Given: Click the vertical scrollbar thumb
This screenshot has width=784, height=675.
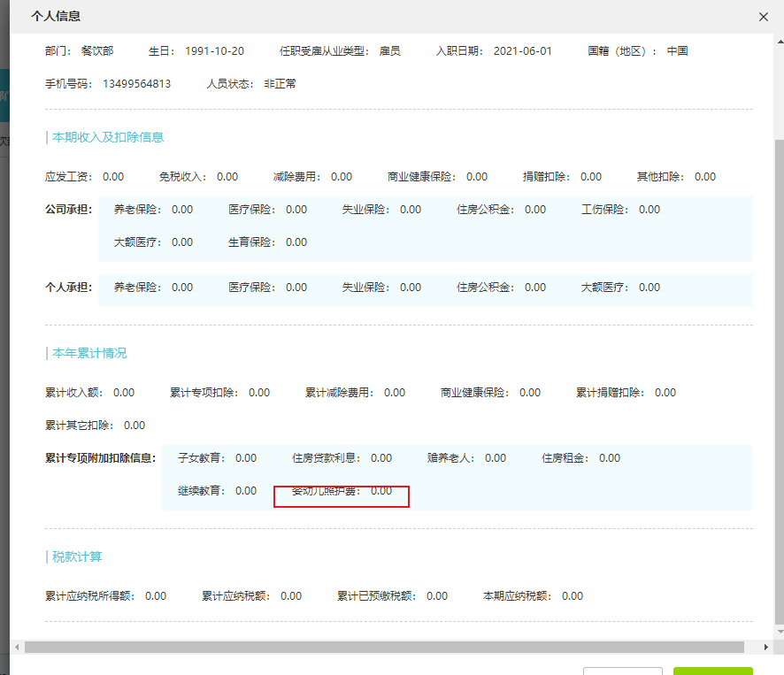Looking at the screenshot, I should (779, 380).
